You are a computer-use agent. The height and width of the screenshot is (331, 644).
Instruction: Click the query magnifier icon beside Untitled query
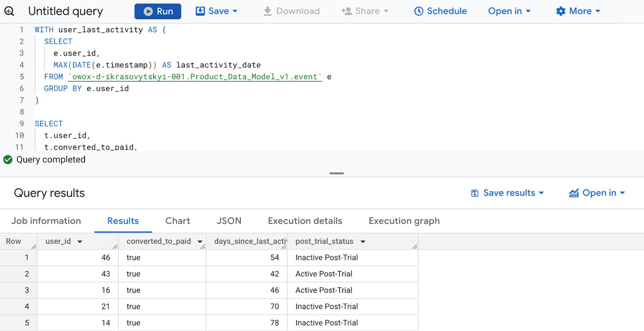(9, 11)
